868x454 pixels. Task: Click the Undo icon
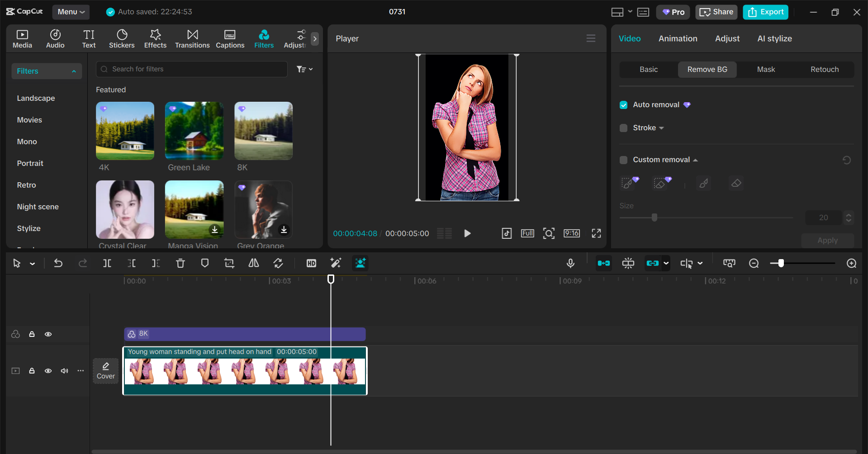pyautogui.click(x=58, y=263)
